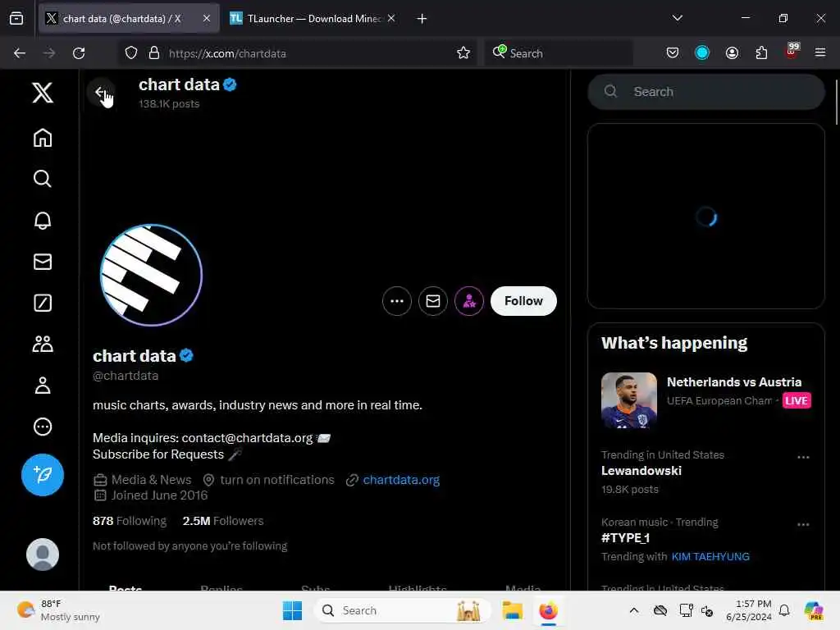Open a new browser tab
The width and height of the screenshot is (840, 630).
422,19
